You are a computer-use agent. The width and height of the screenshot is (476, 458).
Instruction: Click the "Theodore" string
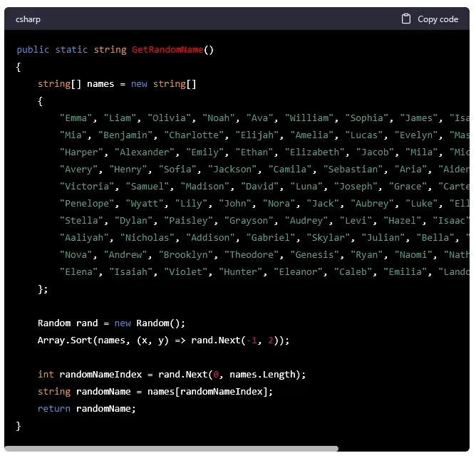tap(252, 254)
